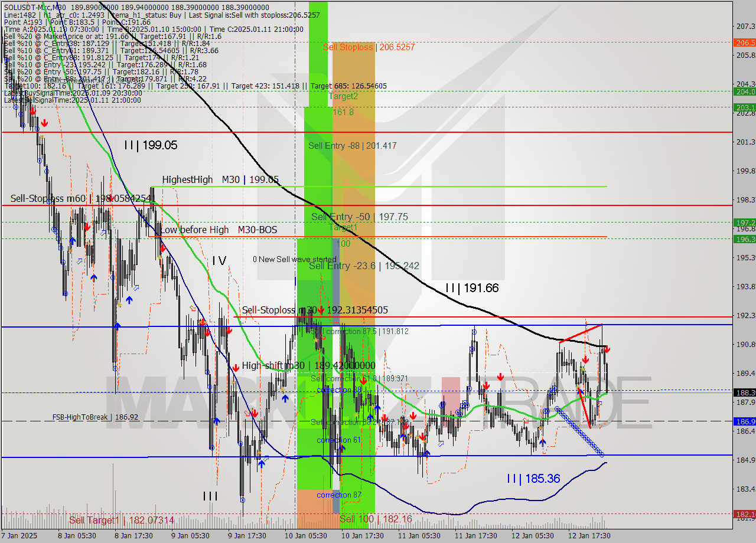The width and height of the screenshot is (756, 543).
Task: Select 'Sell Entry -23.6 | 195.242' label
Action: pos(364,266)
